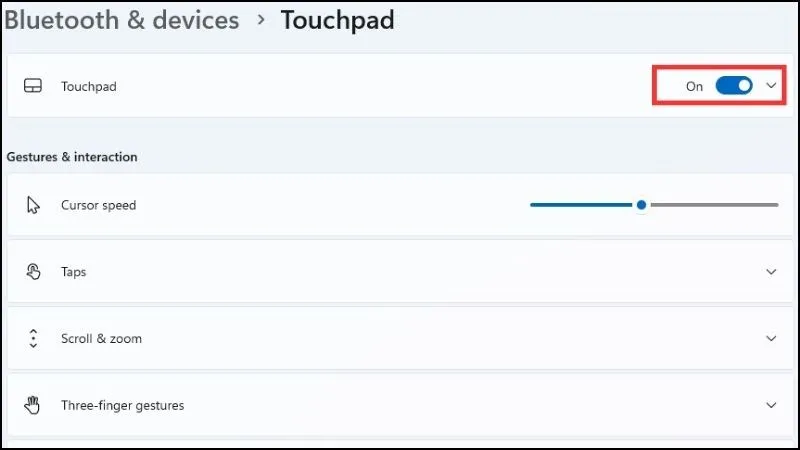Click the Gestures & interaction heading

pyautogui.click(x=72, y=157)
